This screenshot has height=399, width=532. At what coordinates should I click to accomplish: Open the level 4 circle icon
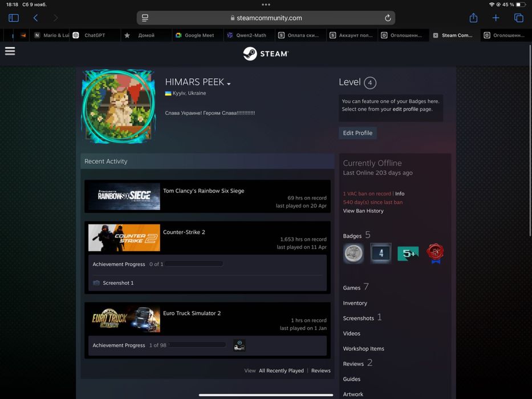point(370,83)
